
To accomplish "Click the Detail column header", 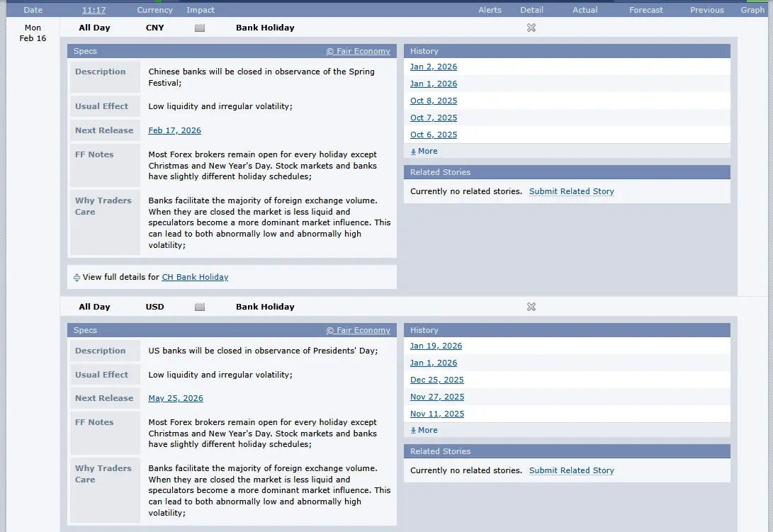I will pyautogui.click(x=531, y=10).
